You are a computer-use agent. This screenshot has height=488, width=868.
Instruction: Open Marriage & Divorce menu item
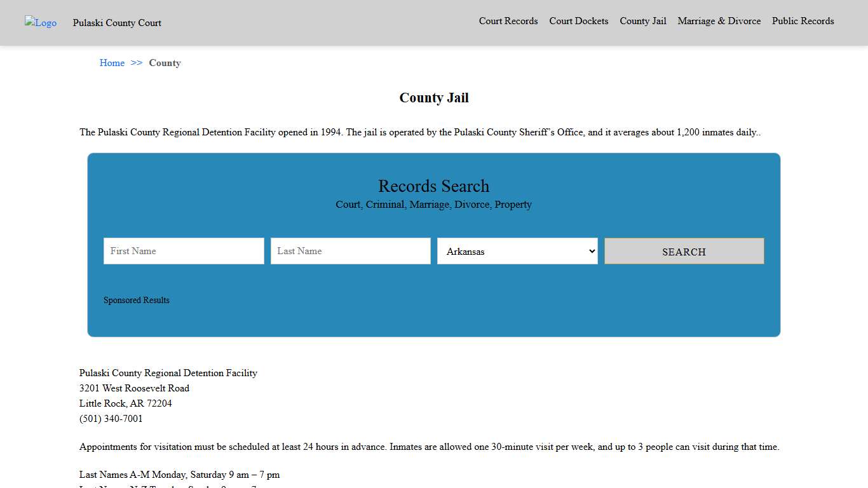coord(719,21)
